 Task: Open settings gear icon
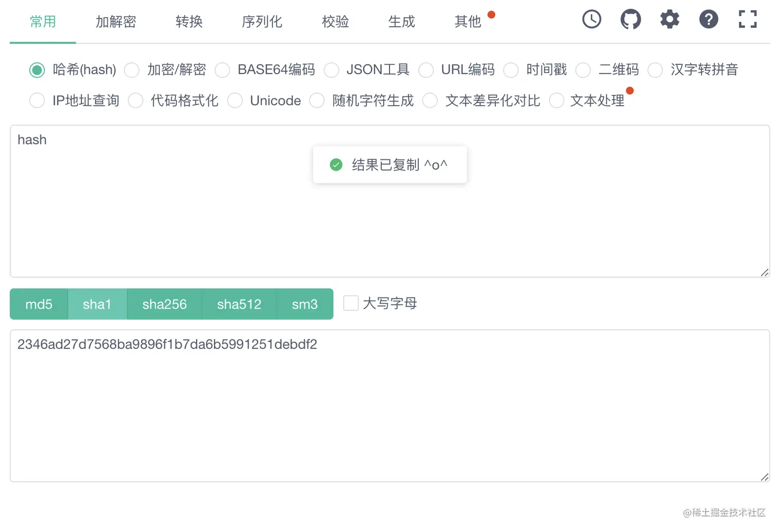[670, 20]
